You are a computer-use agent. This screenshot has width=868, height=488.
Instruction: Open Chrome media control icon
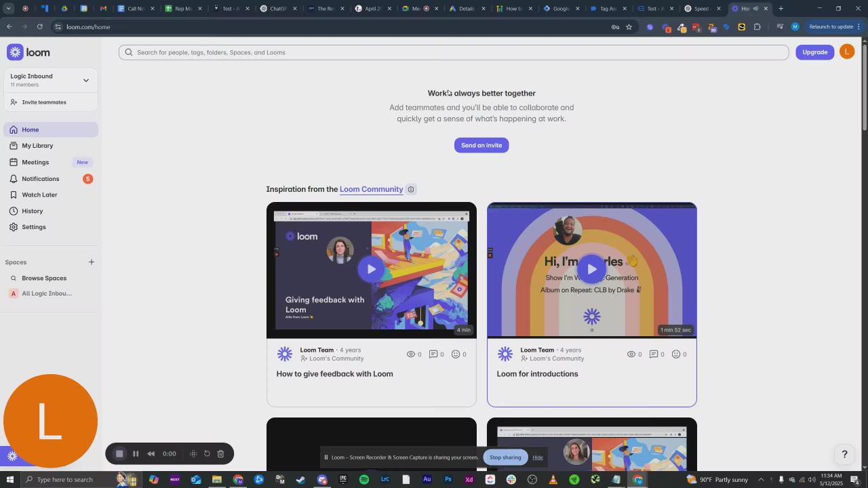pyautogui.click(x=779, y=27)
